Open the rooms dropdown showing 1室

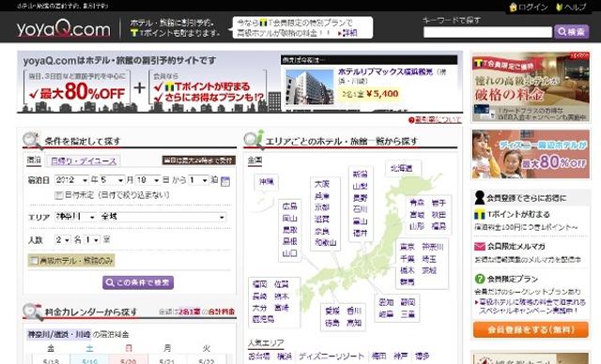(x=92, y=240)
